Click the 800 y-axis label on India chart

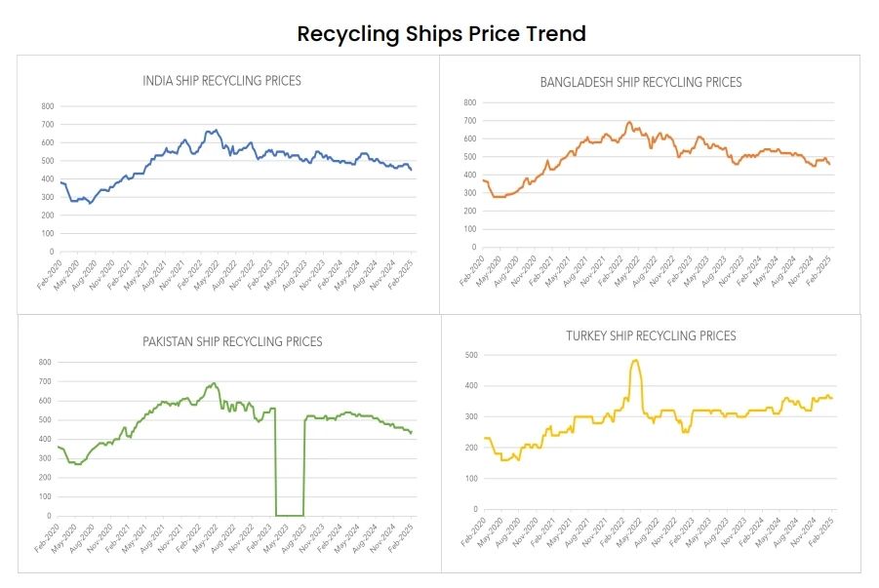pos(47,106)
